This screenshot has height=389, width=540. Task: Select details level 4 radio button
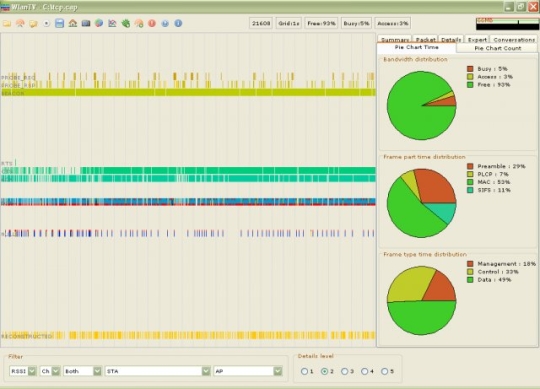[364, 371]
